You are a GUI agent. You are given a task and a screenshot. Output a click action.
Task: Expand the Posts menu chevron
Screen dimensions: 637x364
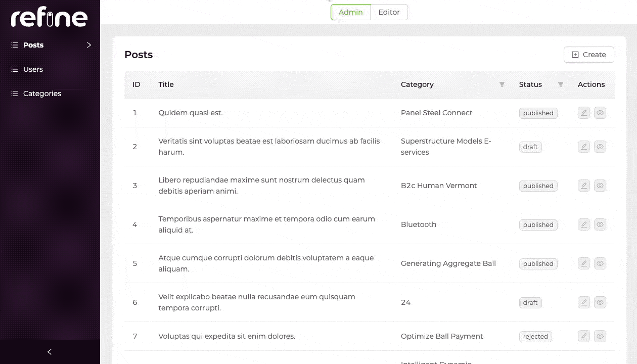click(x=89, y=45)
